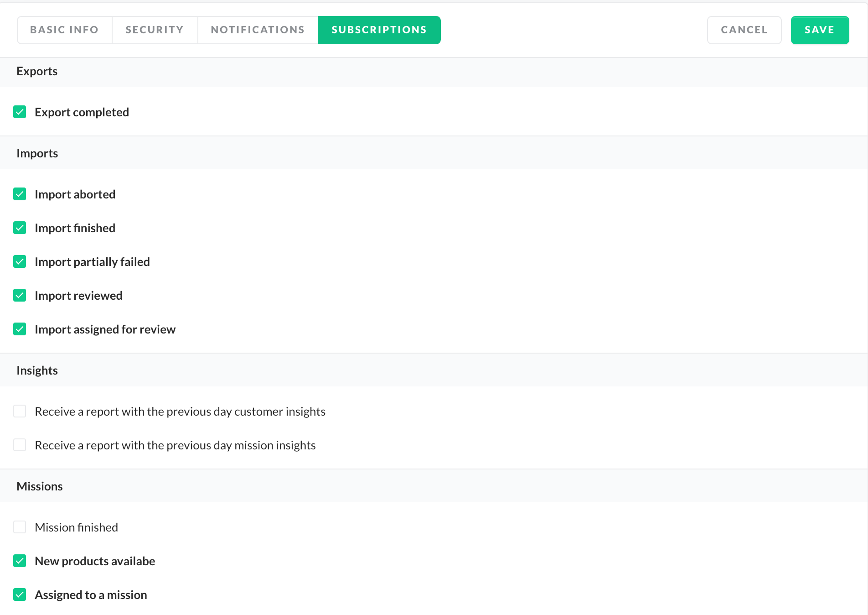868x615 pixels.
Task: Turn off Import partially failed checkbox
Action: [20, 262]
